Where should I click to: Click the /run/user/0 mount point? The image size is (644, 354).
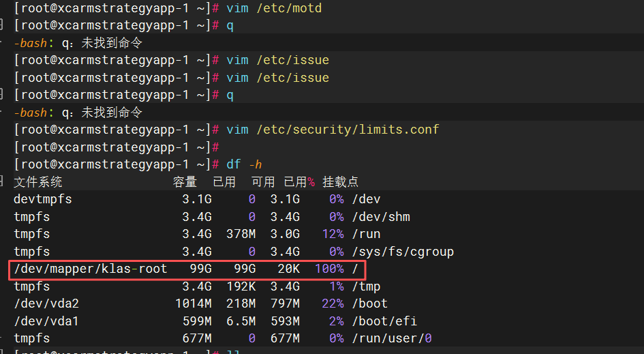tap(392, 338)
